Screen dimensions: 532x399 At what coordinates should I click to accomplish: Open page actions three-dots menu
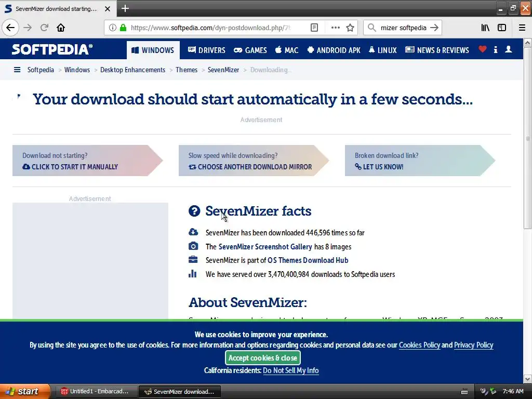coord(335,28)
